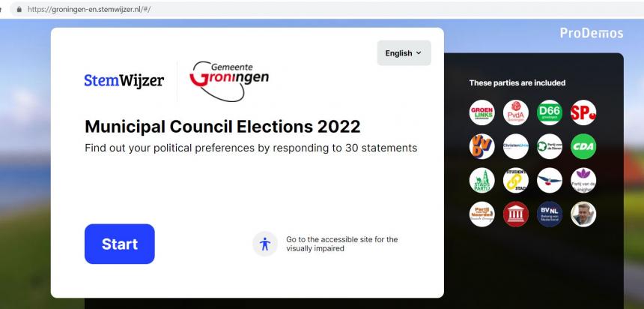Image resolution: width=644 pixels, height=309 pixels.
Task: Expand the English language dropdown
Action: pyautogui.click(x=404, y=53)
